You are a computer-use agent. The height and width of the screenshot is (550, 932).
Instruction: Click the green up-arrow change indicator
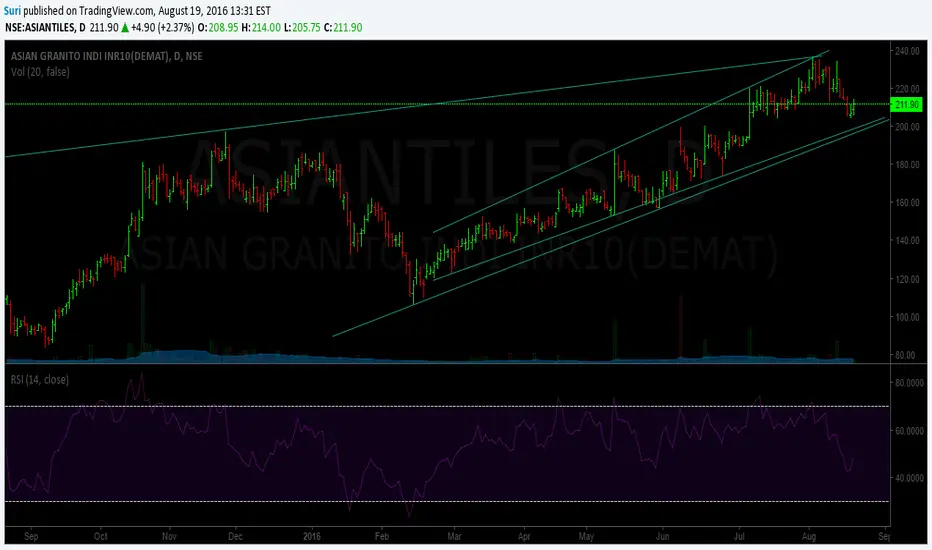pyautogui.click(x=125, y=27)
